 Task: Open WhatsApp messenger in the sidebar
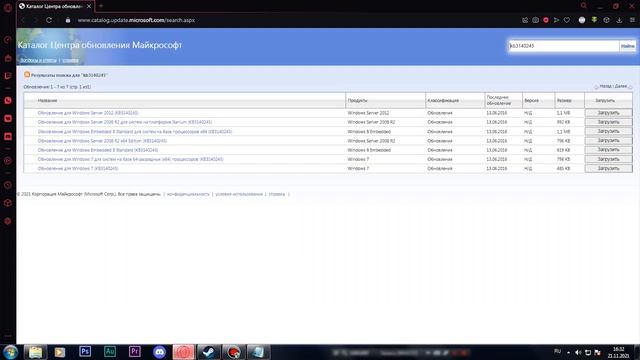point(8,100)
